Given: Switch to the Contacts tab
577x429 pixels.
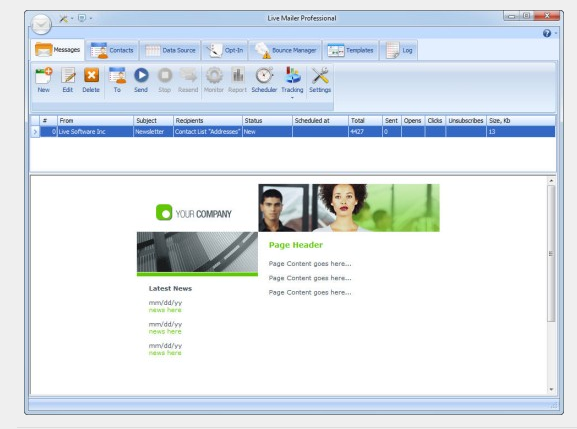Looking at the screenshot, I should coord(112,50).
